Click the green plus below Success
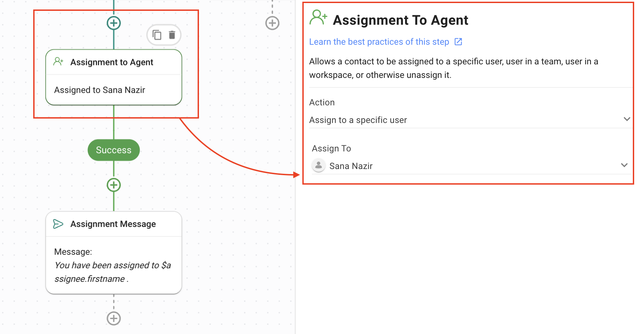This screenshot has height=334, width=644. tap(114, 185)
